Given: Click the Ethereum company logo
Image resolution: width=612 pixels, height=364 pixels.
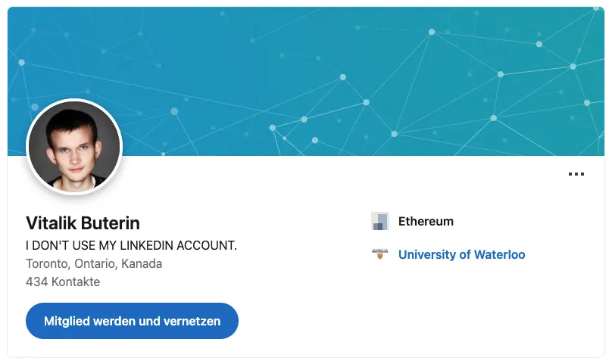Looking at the screenshot, I should pos(379,222).
